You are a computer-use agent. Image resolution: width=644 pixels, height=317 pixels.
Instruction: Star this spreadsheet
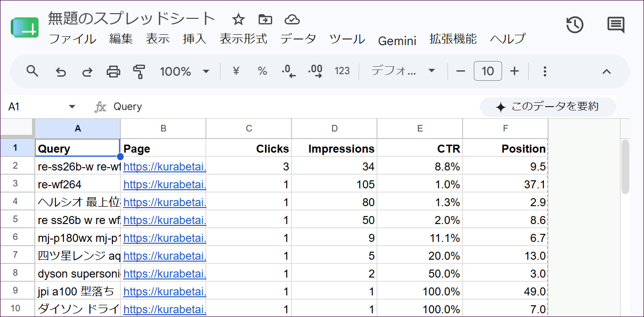[238, 19]
